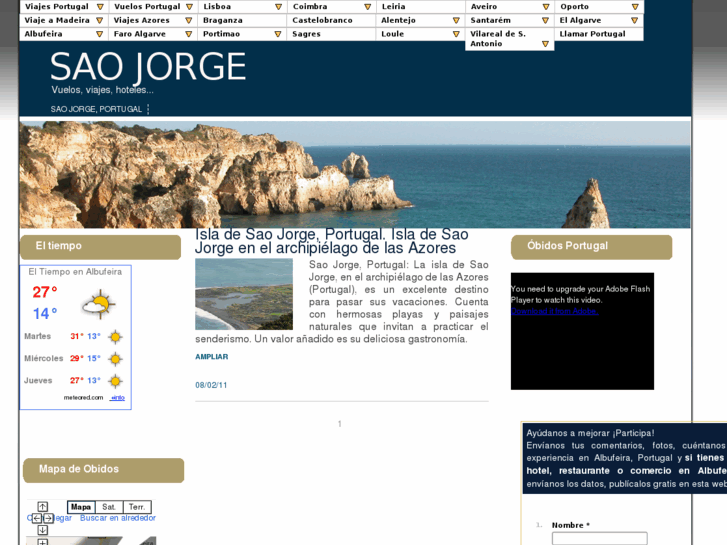
Task: Click the El Tiempo en Albufeira title
Action: [x=75, y=272]
